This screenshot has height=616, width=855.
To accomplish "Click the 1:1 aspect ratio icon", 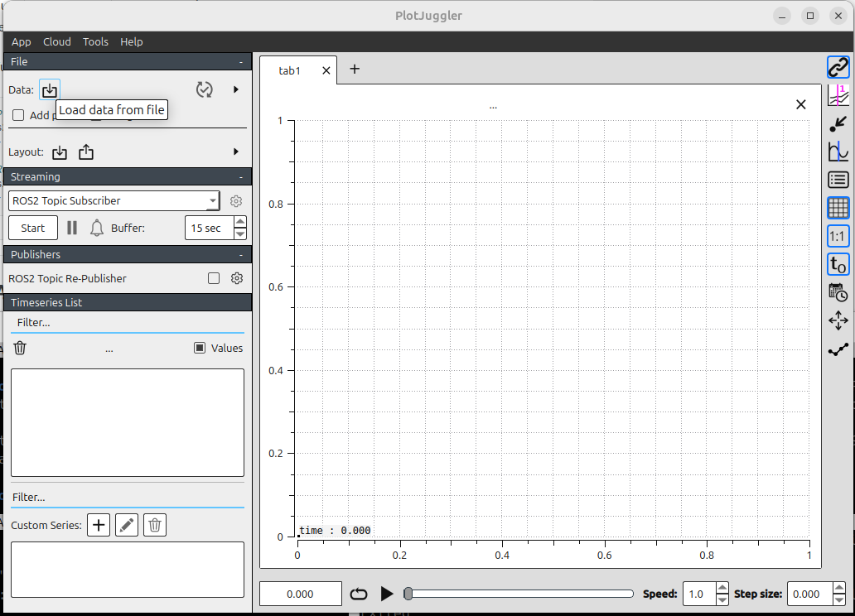I will (x=838, y=236).
